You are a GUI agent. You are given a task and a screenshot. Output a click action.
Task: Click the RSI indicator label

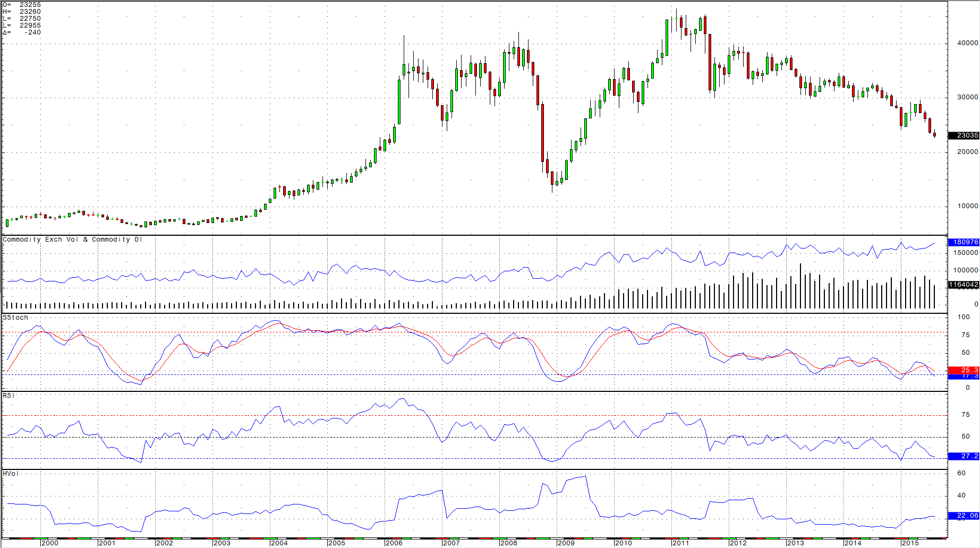tap(8, 396)
